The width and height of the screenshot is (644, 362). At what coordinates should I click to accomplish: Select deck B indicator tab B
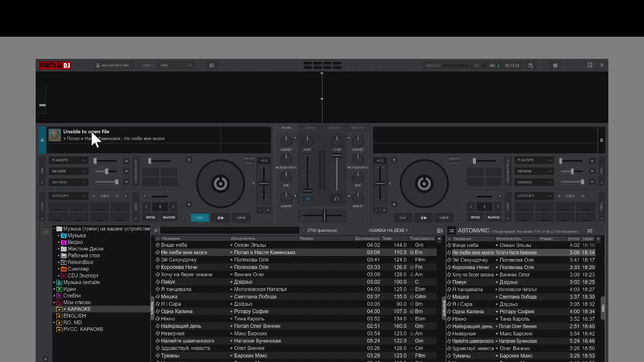click(x=601, y=140)
